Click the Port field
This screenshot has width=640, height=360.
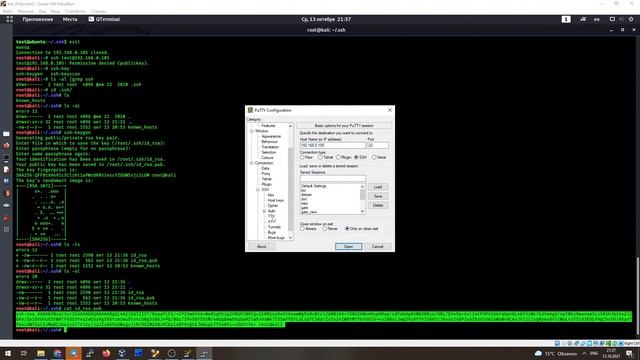tap(378, 145)
